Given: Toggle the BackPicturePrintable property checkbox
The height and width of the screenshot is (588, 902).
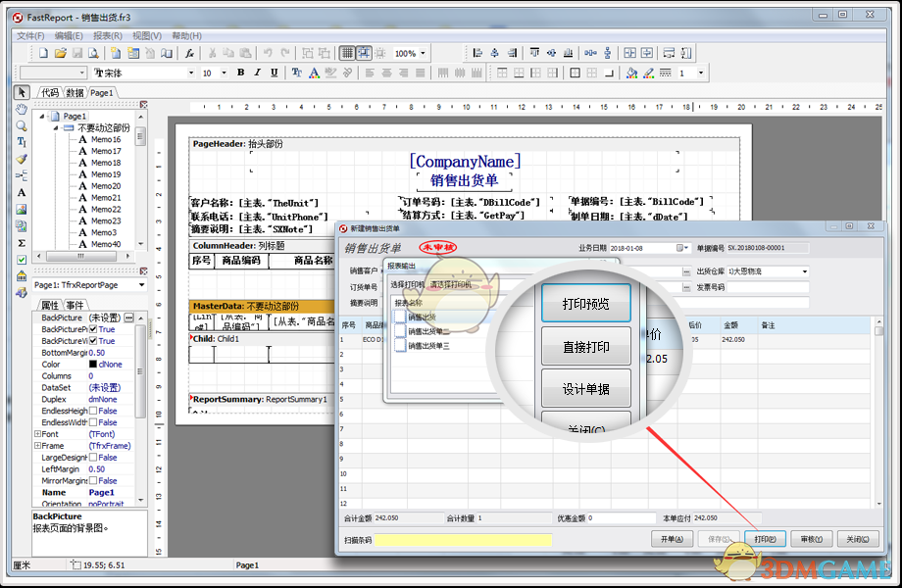Looking at the screenshot, I should click(93, 329).
